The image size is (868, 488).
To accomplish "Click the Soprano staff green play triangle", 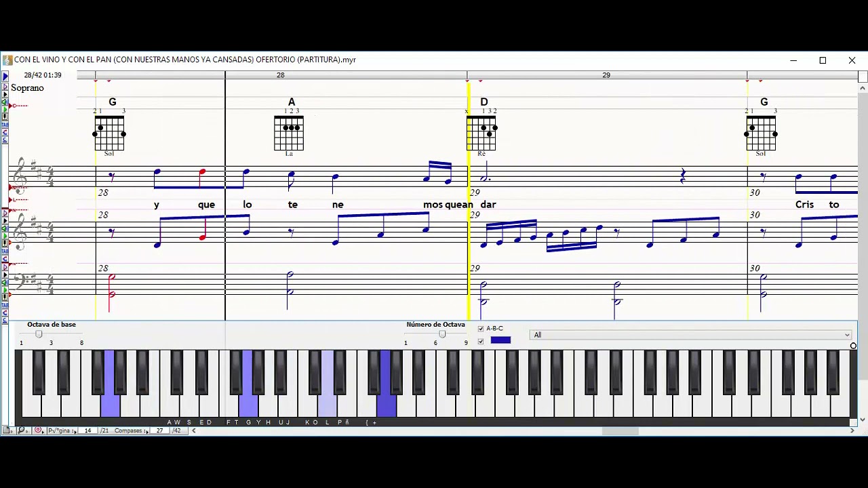I will tap(5, 109).
